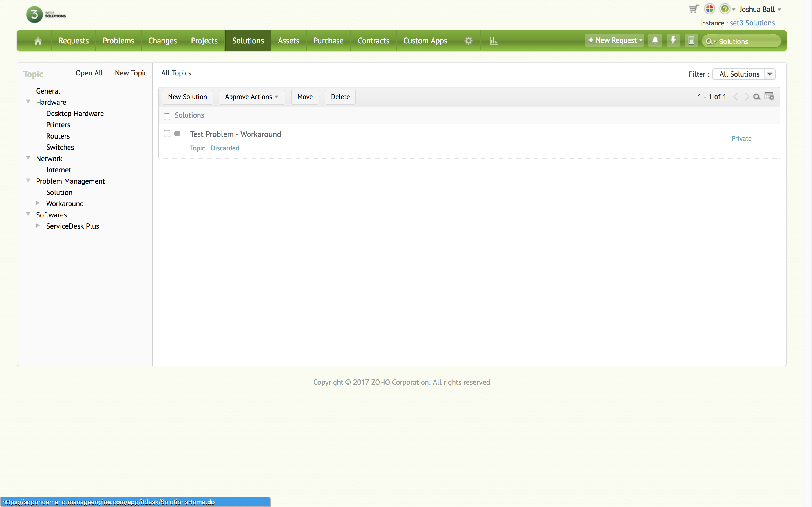Image resolution: width=812 pixels, height=507 pixels.
Task: Open the column chooser table settings icon
Action: pyautogui.click(x=769, y=97)
